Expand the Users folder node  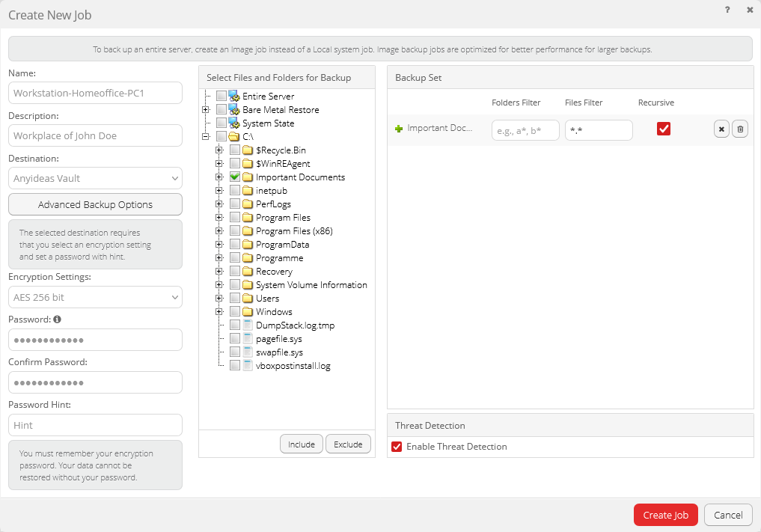click(x=219, y=299)
